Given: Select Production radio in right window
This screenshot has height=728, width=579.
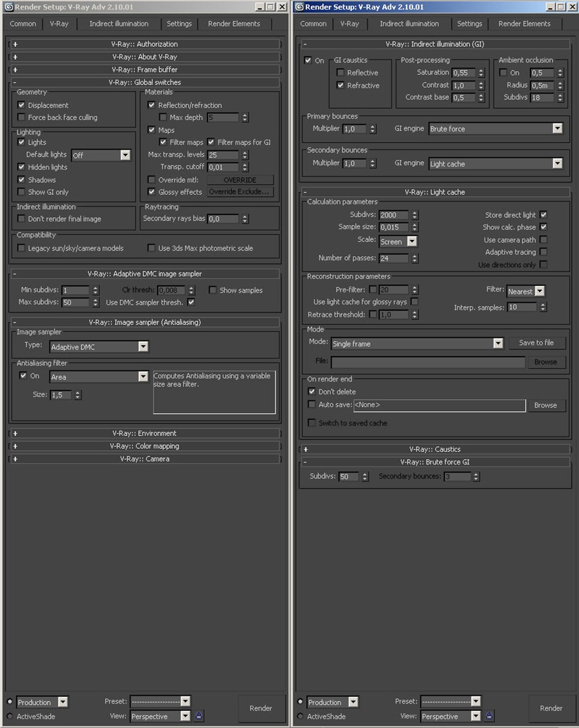Looking at the screenshot, I should tap(300, 702).
